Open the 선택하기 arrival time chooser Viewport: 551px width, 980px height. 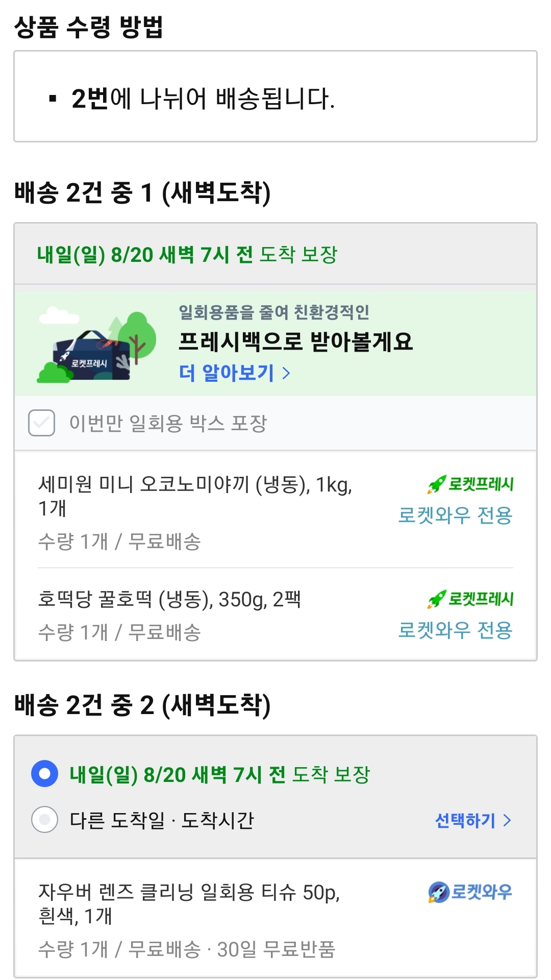click(x=465, y=820)
